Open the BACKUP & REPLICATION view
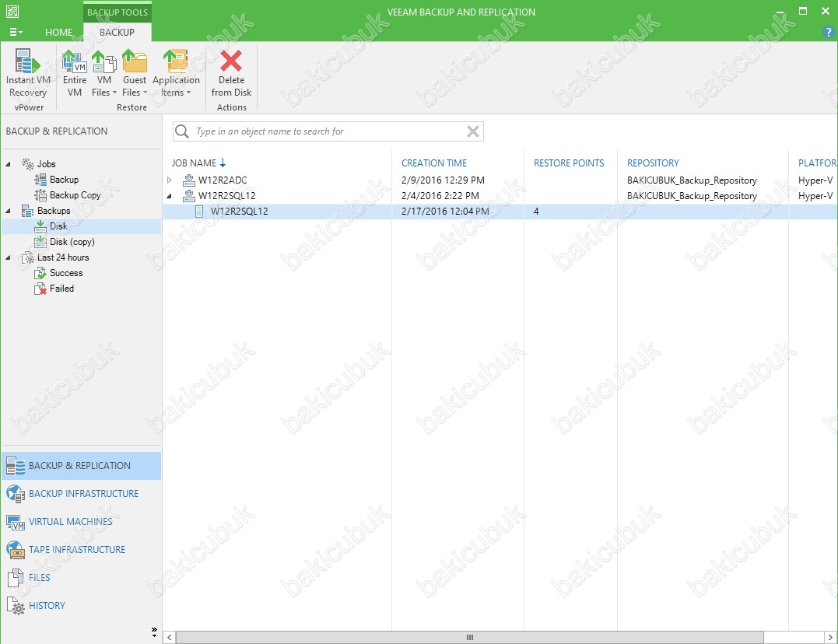The height and width of the screenshot is (644, 838). coord(81,465)
